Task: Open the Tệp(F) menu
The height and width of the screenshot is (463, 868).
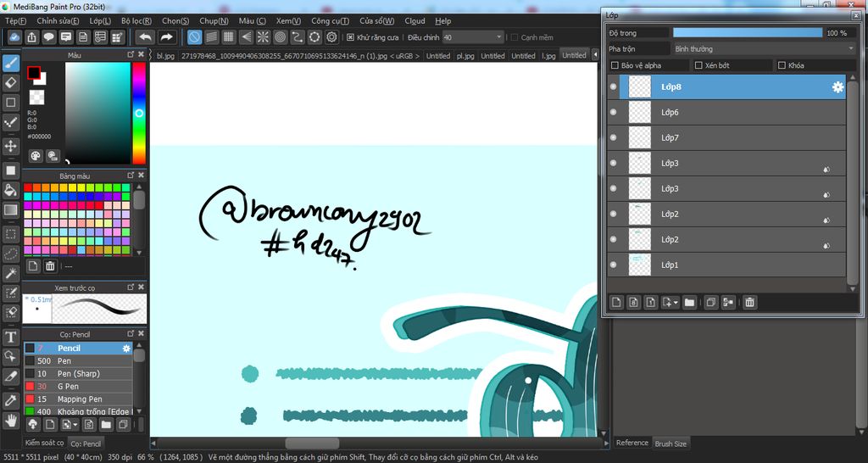Action: (15, 21)
